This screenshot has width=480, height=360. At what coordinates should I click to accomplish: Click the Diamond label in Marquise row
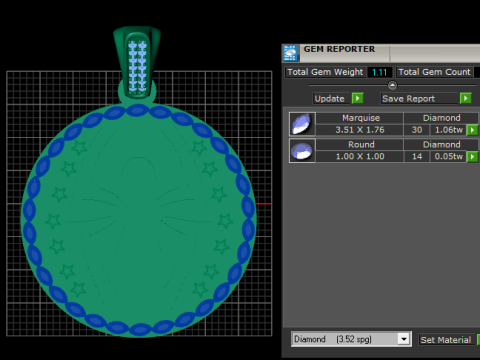click(x=441, y=118)
